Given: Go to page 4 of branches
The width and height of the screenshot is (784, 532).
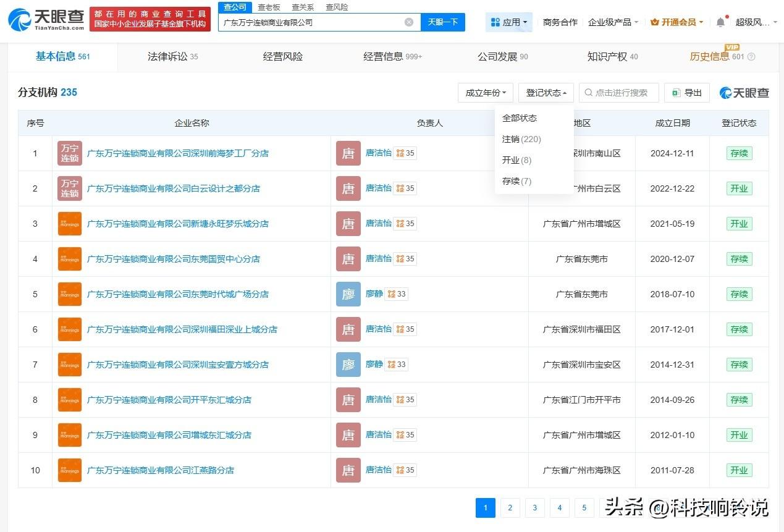Looking at the screenshot, I should pos(559,508).
